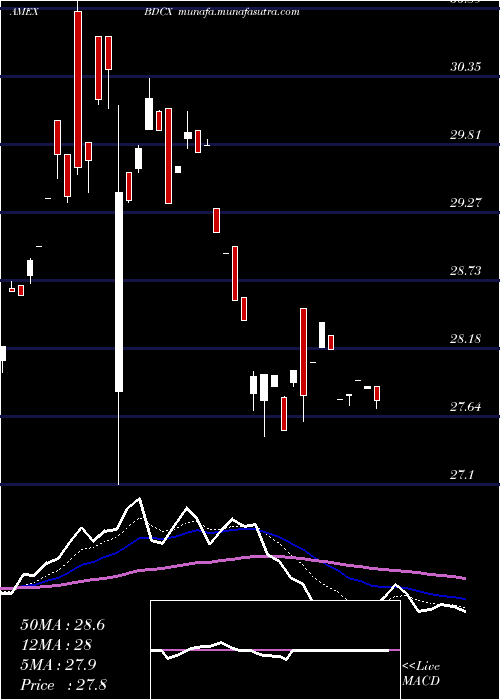500x700 pixels.
Task: Click the MACD label
Action: pyautogui.click(x=421, y=681)
